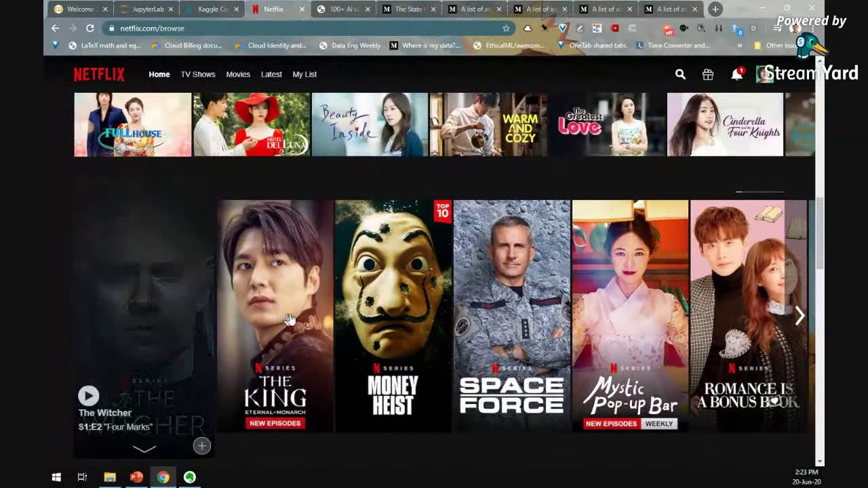Viewport: 868px width, 488px height.
Task: Switch to the Kaggle tab
Action: (x=210, y=9)
